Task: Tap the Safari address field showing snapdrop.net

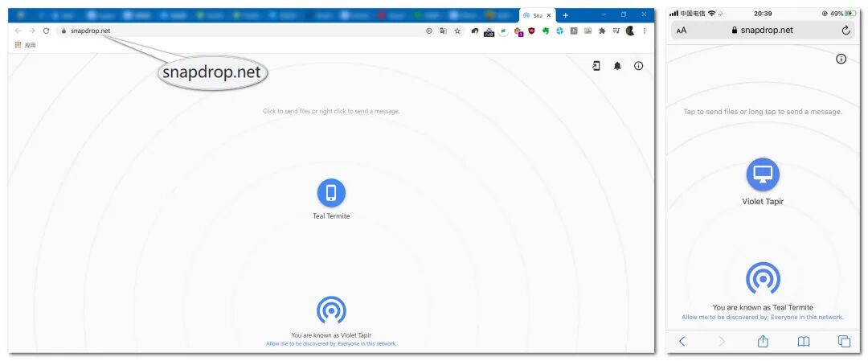Action: pos(763,31)
